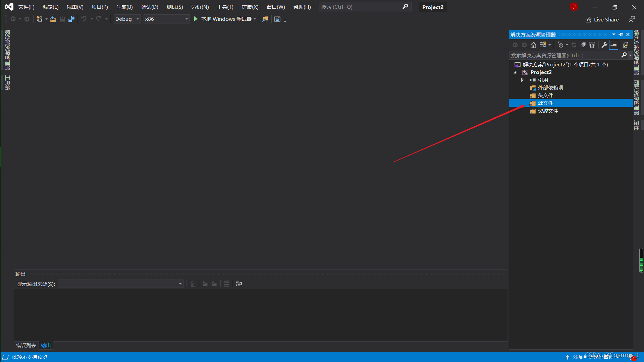Screen dimensions: 644x362
Task: Click the Find in Files toolbar icon
Action: (x=265, y=19)
